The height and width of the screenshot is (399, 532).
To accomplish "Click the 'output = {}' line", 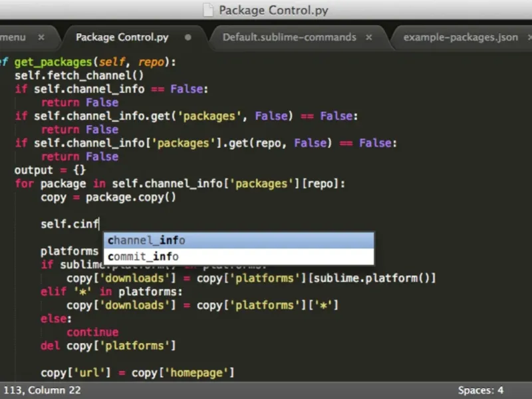I will tap(50, 170).
